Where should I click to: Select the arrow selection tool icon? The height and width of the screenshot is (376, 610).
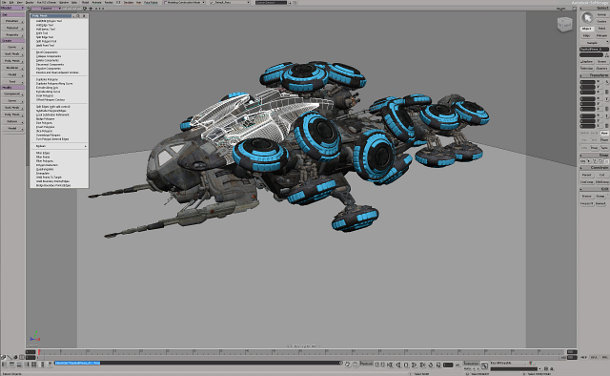point(587,18)
